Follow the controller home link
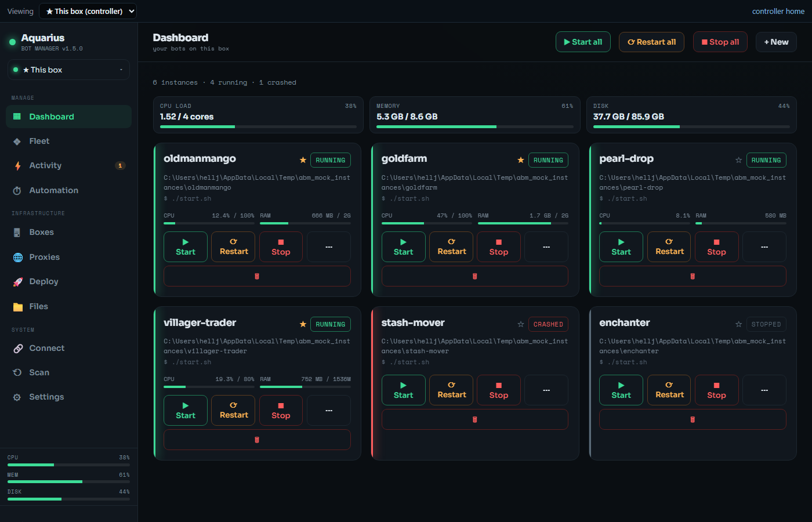 778,11
